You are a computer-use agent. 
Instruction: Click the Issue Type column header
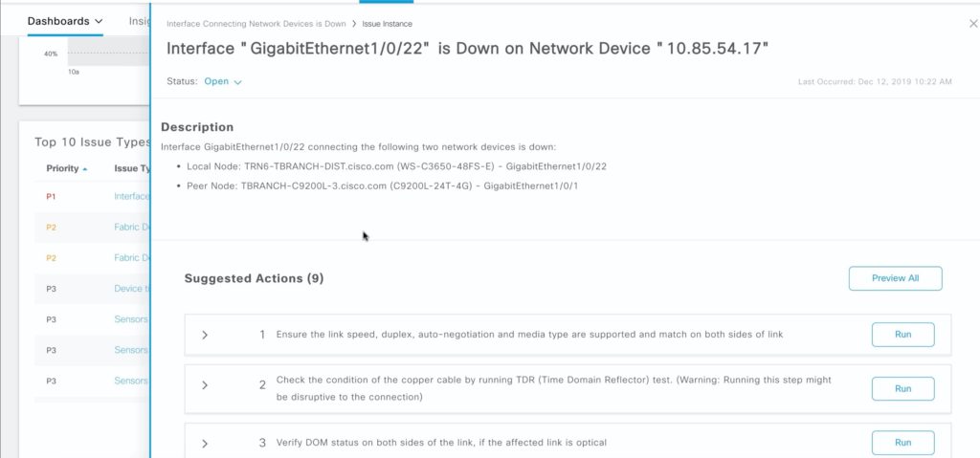coord(132,168)
